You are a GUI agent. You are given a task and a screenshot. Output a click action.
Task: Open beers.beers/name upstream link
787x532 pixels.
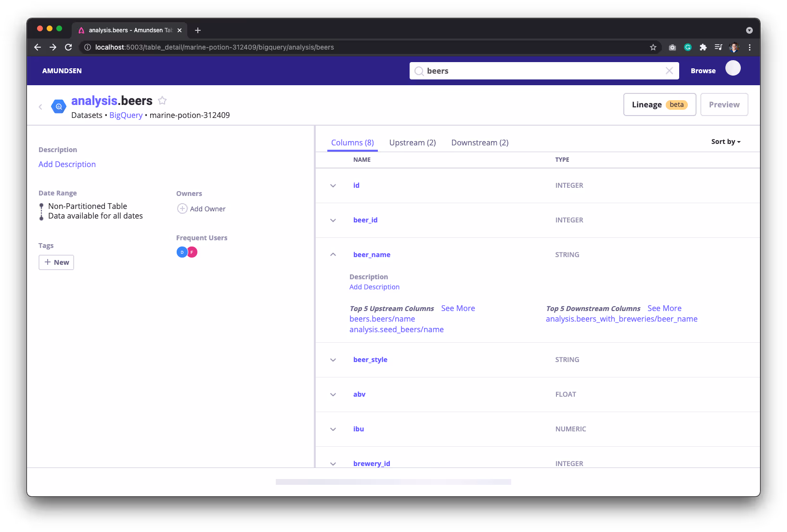tap(382, 319)
